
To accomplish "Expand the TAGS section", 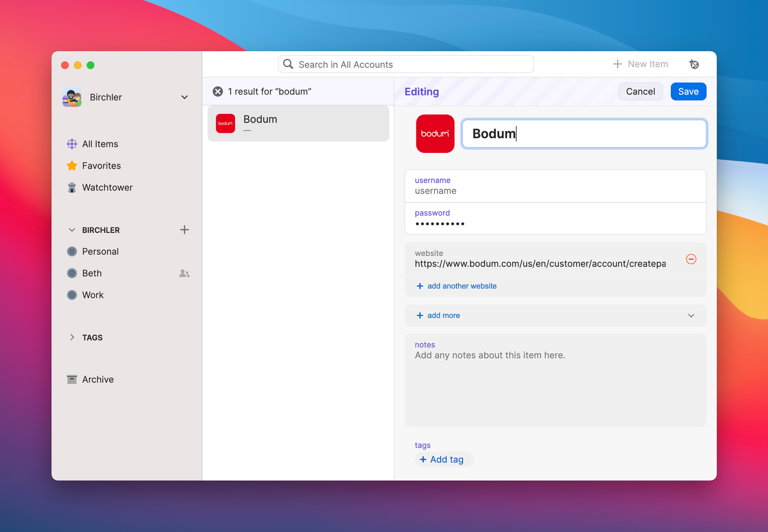I will (x=72, y=337).
